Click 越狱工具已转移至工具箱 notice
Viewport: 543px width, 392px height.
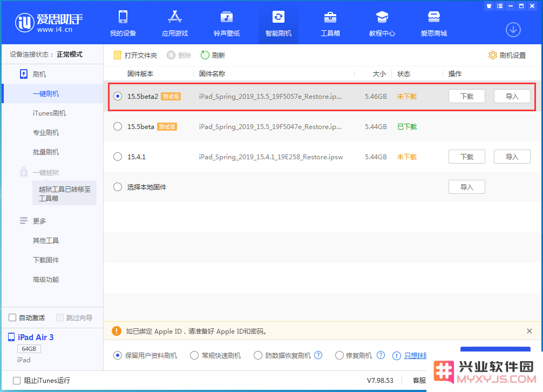point(64,193)
